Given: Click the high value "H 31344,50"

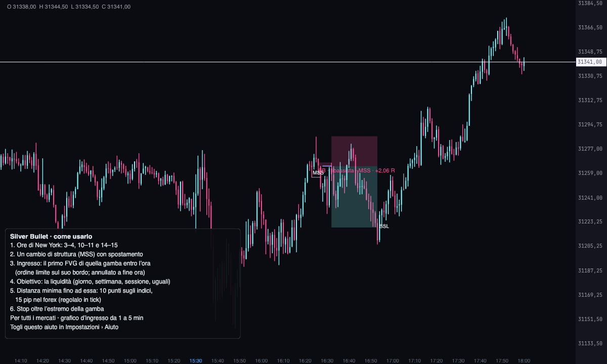Looking at the screenshot, I should pos(54,7).
